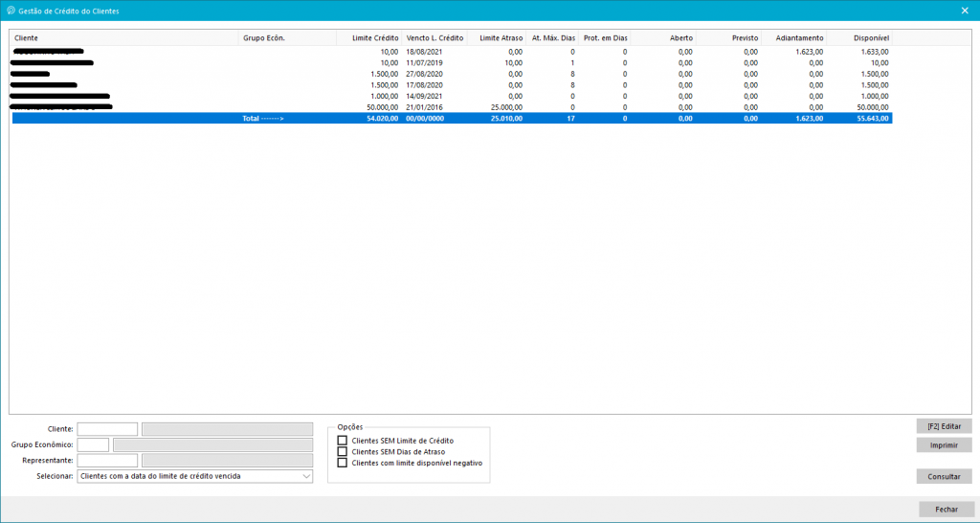Focus the Representante code input field
This screenshot has height=523, width=980.
107,461
